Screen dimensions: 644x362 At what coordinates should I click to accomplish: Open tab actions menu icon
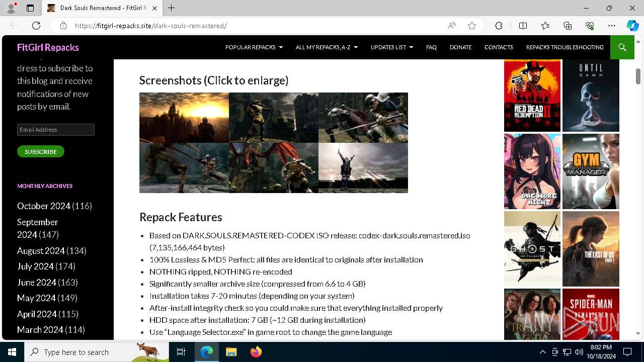[30, 8]
